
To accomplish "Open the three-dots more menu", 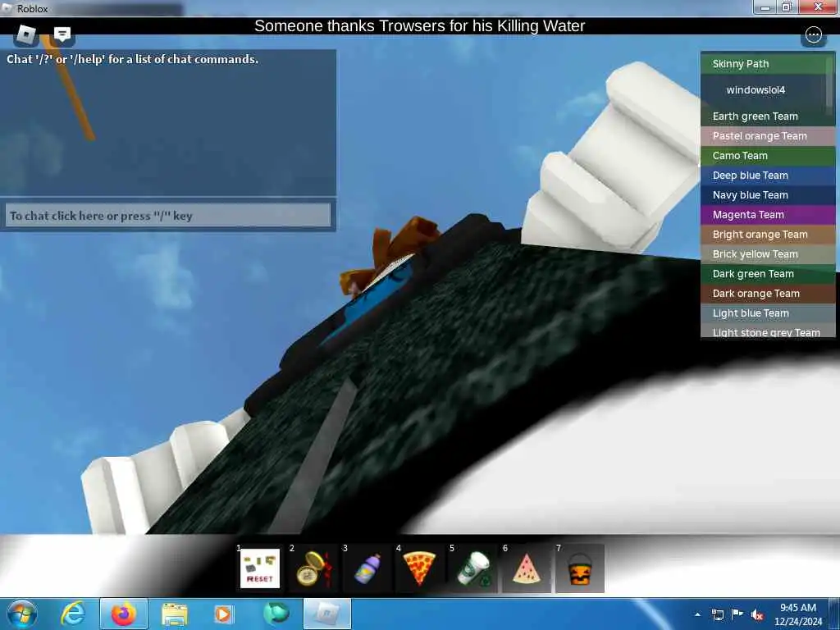I will coord(813,35).
